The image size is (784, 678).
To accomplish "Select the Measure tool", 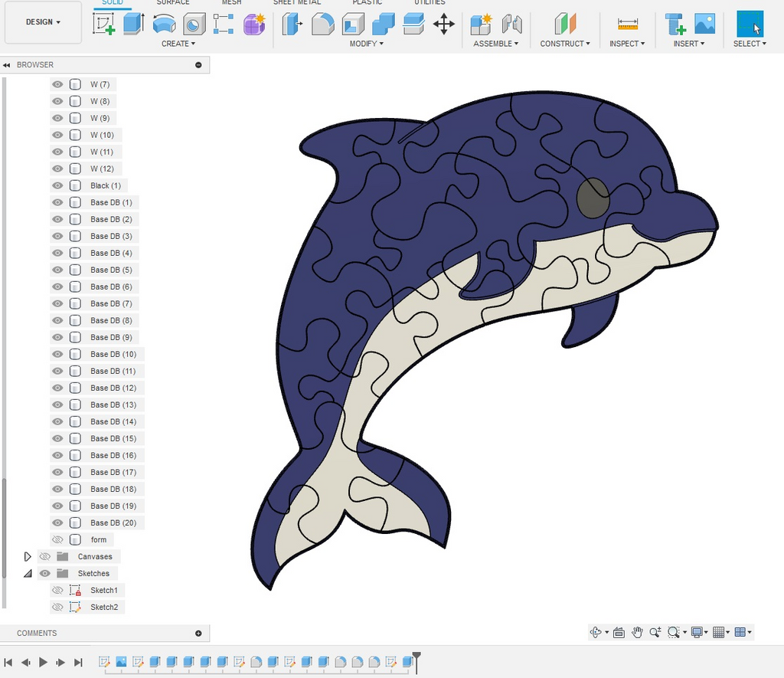I will point(628,24).
